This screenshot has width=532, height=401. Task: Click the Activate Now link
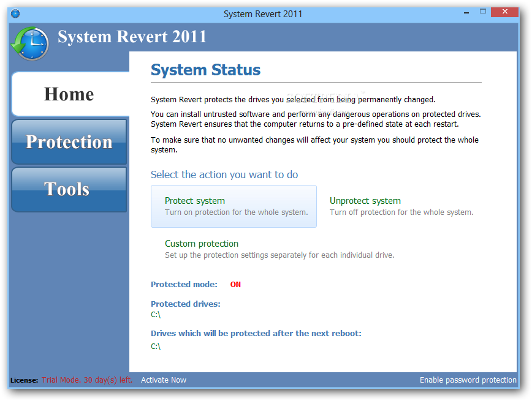[x=164, y=380]
